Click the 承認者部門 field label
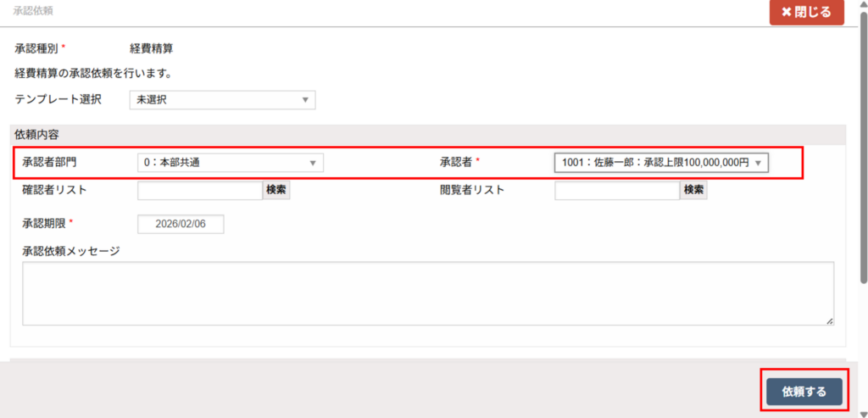The image size is (868, 418). click(54, 162)
